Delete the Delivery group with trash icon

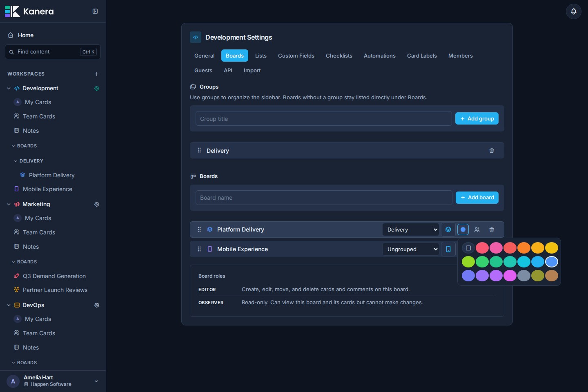pos(492,151)
